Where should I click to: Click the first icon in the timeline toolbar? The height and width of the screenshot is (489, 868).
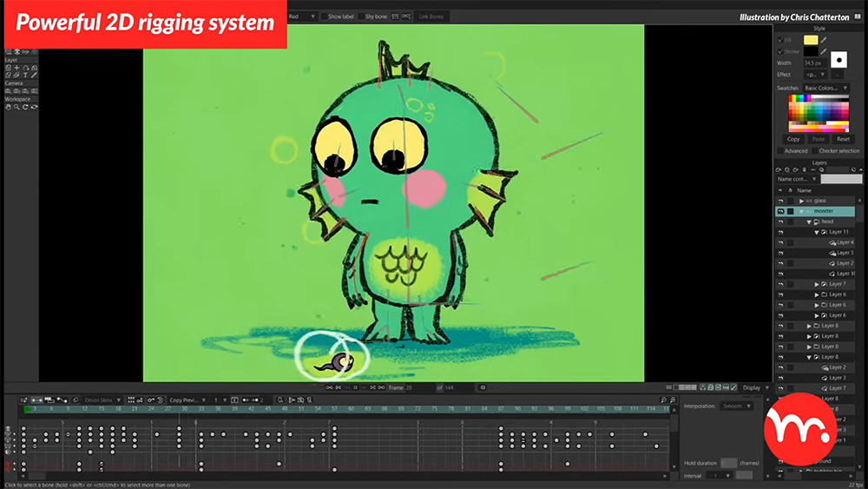pos(23,400)
